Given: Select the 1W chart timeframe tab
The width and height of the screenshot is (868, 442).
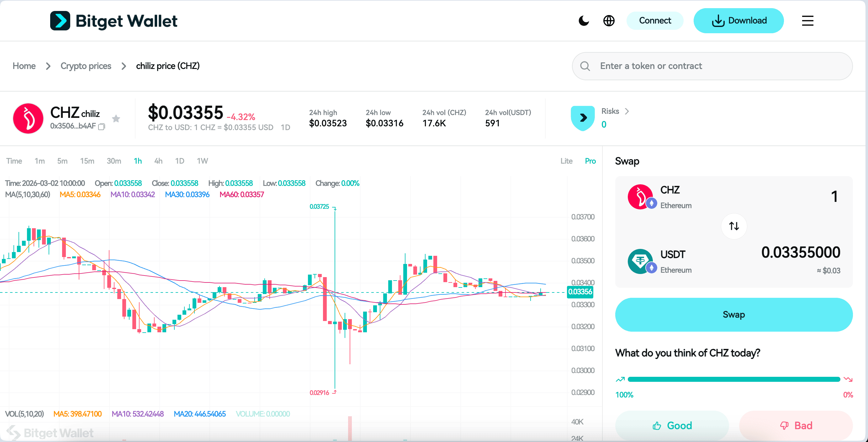Looking at the screenshot, I should coord(202,161).
